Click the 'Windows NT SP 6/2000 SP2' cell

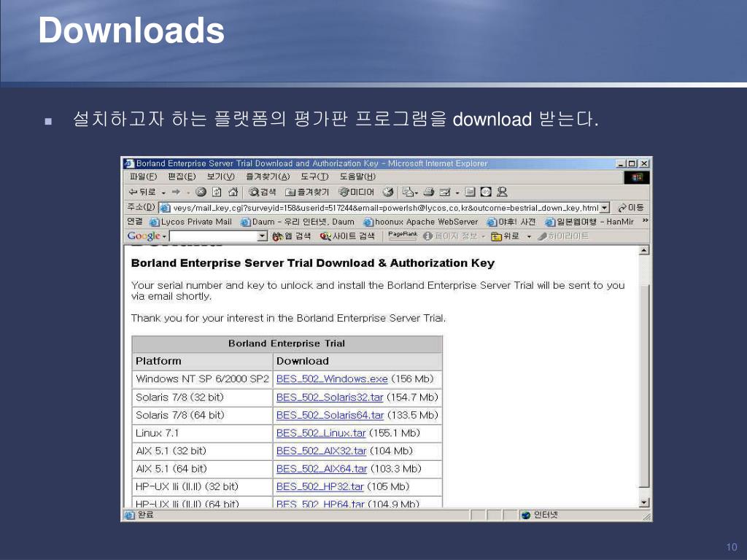click(202, 379)
